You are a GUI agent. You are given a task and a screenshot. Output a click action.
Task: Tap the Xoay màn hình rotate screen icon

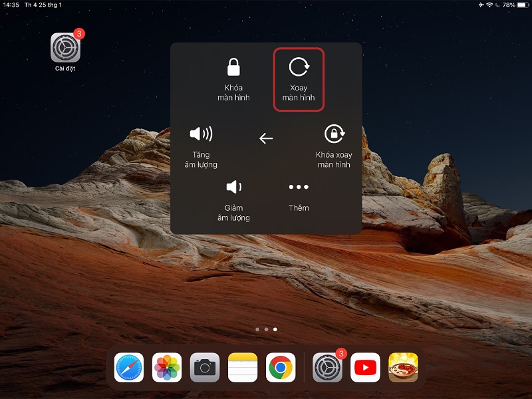pyautogui.click(x=299, y=66)
